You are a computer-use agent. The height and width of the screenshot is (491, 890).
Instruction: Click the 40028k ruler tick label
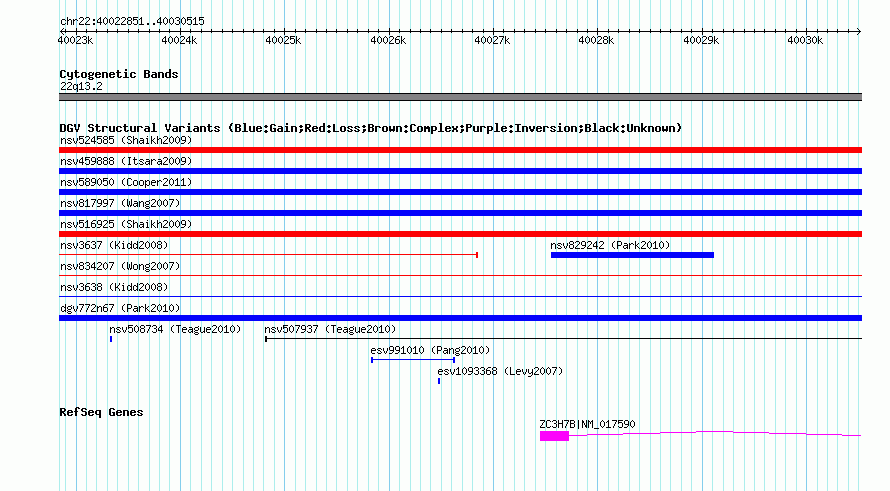(596, 40)
